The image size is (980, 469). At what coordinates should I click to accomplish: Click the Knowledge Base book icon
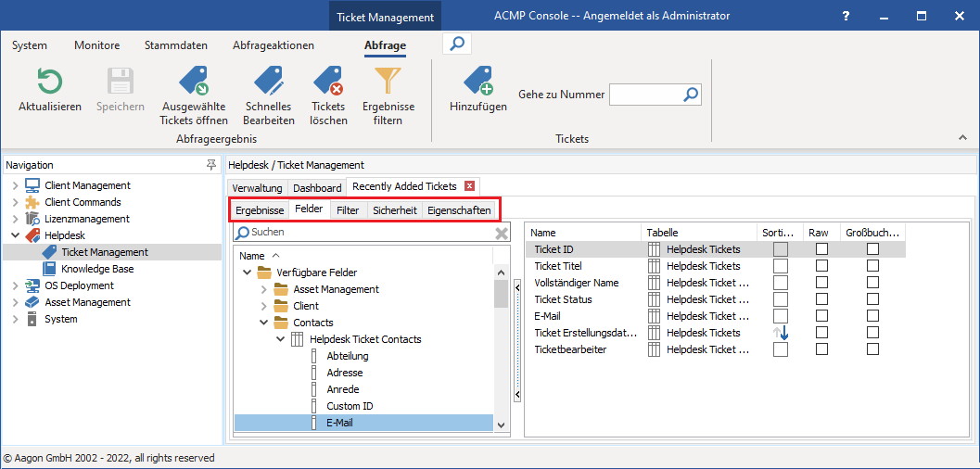(49, 269)
